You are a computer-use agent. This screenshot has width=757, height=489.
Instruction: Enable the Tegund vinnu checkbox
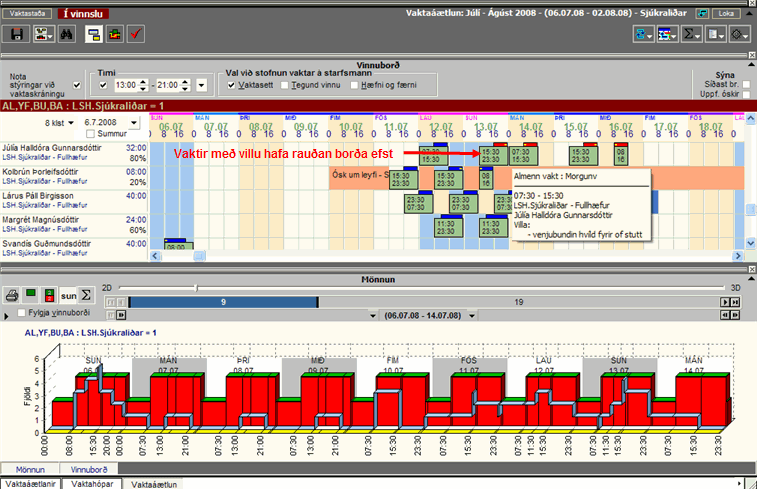click(284, 85)
